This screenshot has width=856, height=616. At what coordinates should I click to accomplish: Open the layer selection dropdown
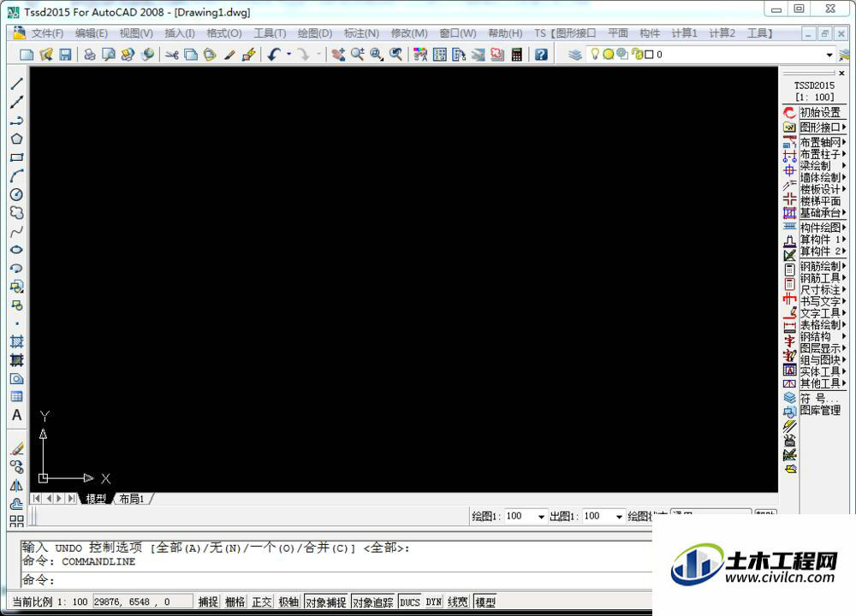tap(829, 55)
